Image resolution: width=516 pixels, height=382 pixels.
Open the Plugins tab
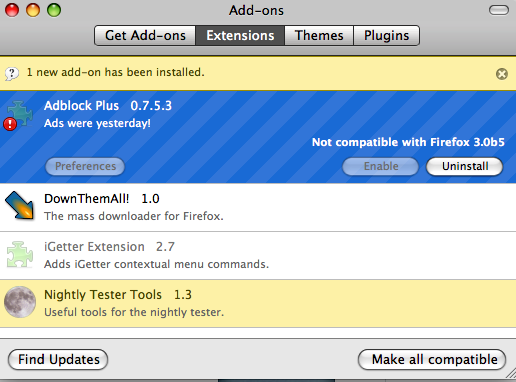click(x=386, y=35)
